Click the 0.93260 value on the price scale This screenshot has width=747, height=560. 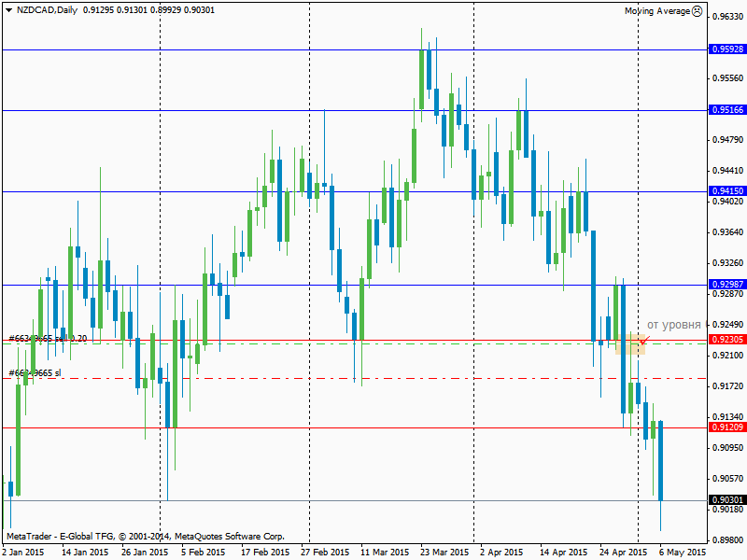(727, 263)
